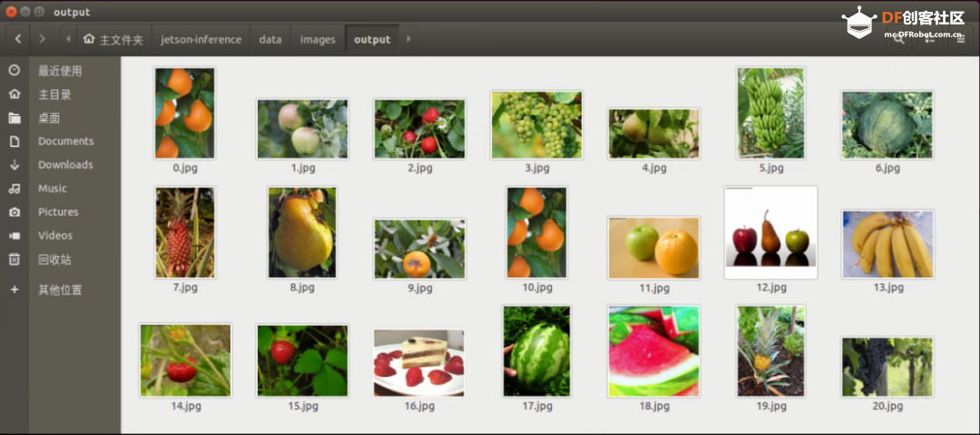980x435 pixels.
Task: Select 19.jpg pineapple plant thumbnail
Action: click(771, 351)
